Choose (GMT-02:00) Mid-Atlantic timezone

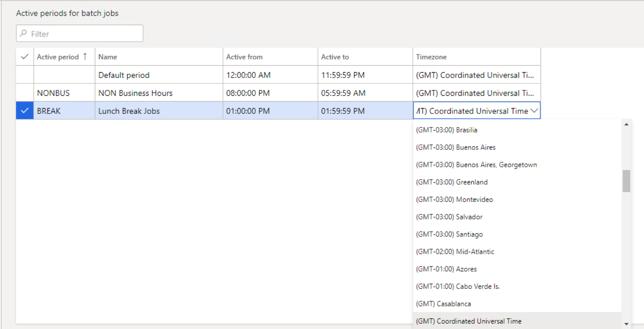[517, 251]
